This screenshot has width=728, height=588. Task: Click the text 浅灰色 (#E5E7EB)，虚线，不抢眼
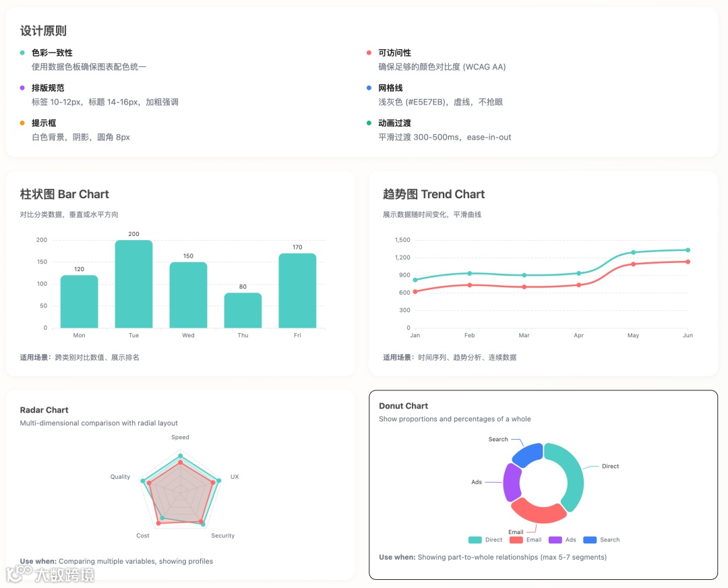pyautogui.click(x=441, y=102)
